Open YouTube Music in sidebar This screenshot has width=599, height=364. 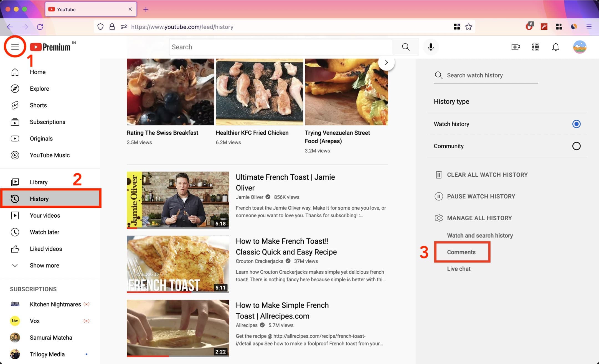click(x=50, y=155)
